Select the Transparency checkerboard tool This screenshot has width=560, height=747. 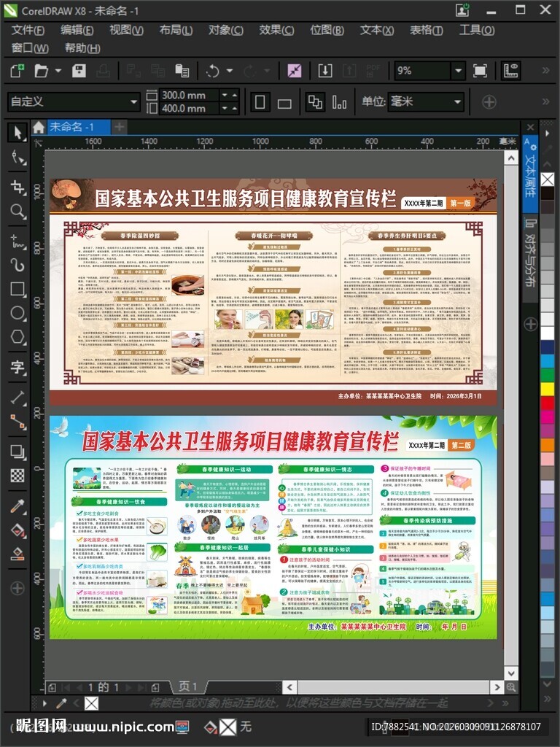pyautogui.click(x=17, y=475)
